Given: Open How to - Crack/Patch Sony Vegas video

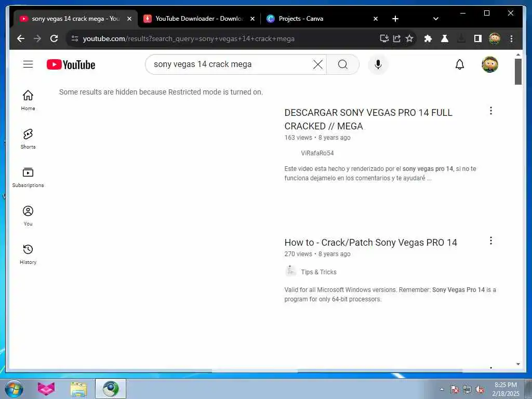Looking at the screenshot, I should (x=371, y=243).
